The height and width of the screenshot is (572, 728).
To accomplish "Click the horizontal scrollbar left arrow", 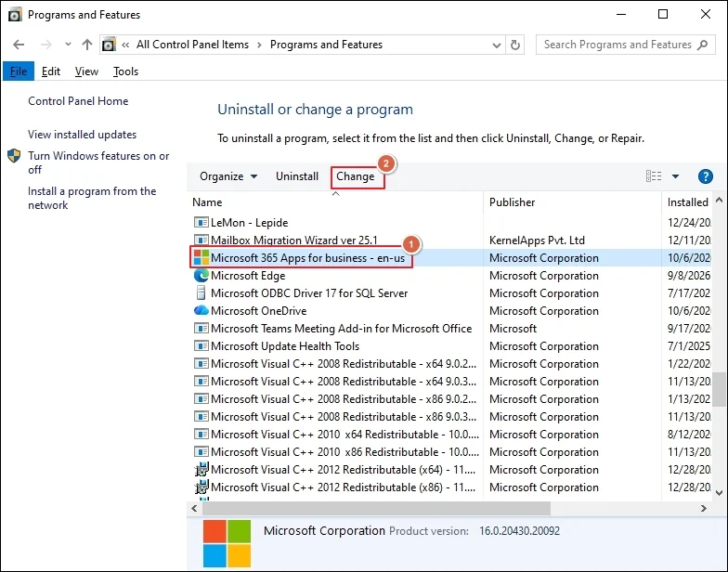I will coord(195,509).
